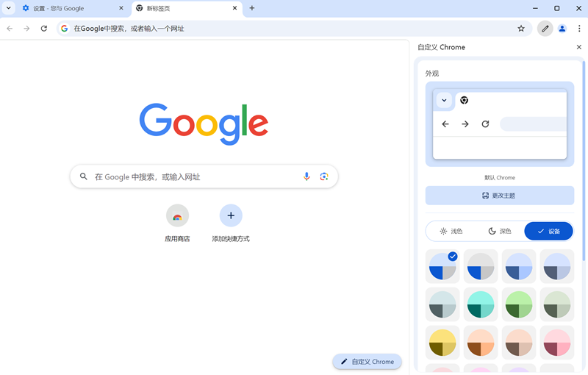Viewport: 588px width, 375px height.
Task: Select the aqua teal color swatch
Action: [481, 304]
